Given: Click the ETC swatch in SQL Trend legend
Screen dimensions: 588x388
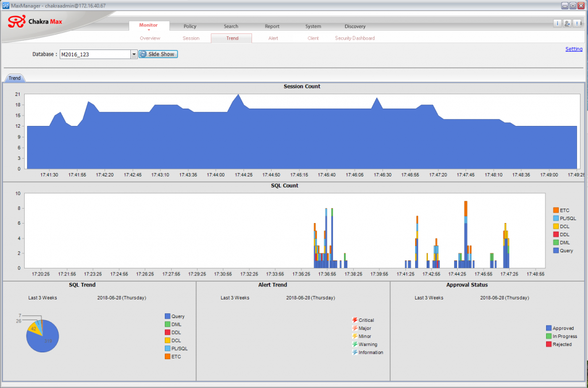Looking at the screenshot, I should pos(167,356).
